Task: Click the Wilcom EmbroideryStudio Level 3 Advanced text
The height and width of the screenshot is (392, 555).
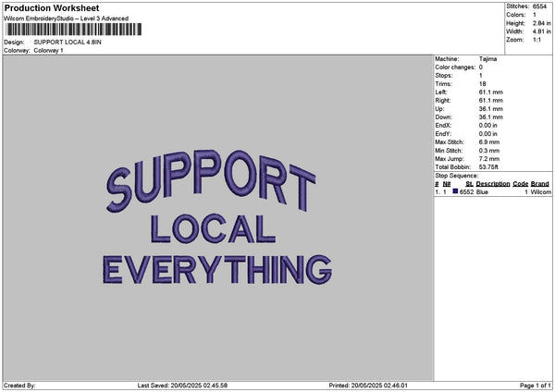Action: tap(67, 18)
